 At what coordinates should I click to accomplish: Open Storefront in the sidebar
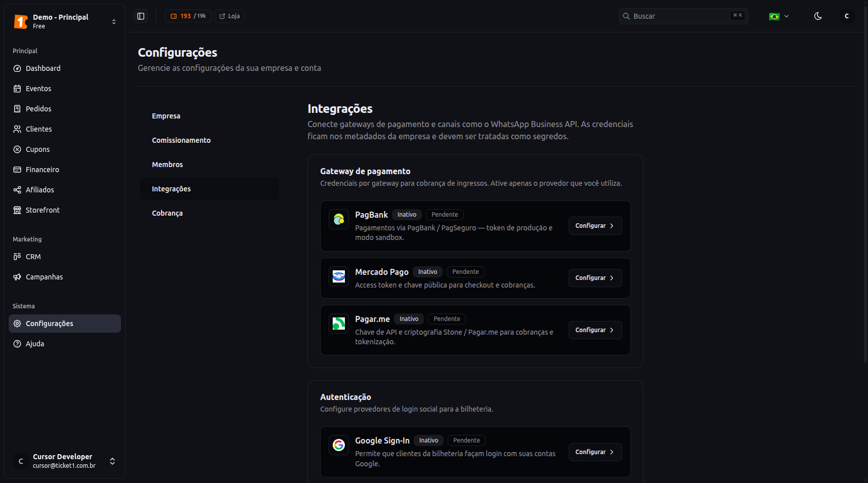coord(65,210)
